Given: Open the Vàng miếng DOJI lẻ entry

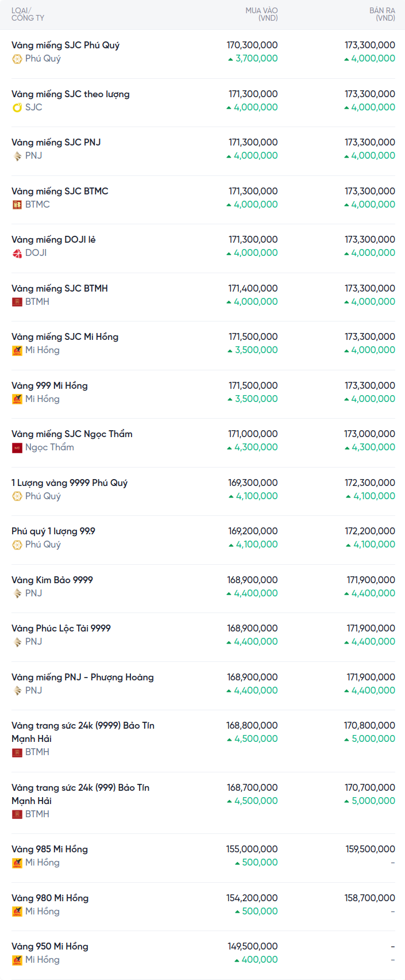Looking at the screenshot, I should (53, 240).
